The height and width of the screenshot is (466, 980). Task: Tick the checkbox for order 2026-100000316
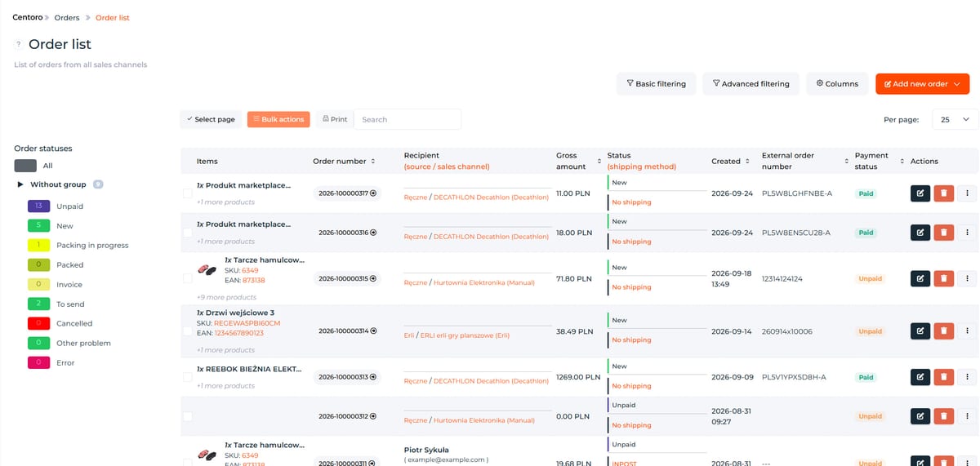tap(187, 233)
